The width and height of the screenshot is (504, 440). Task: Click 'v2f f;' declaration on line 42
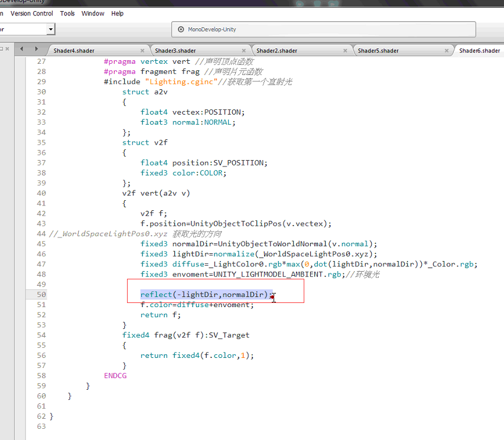154,213
